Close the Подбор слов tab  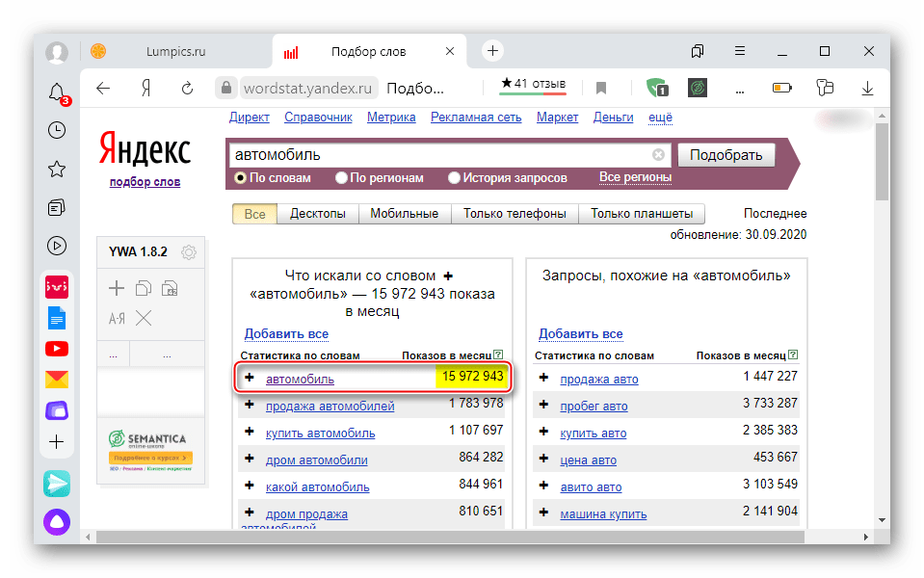coord(450,51)
